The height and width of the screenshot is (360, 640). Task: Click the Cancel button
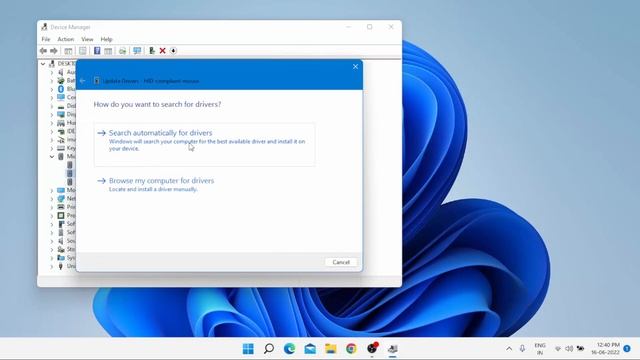pyautogui.click(x=341, y=262)
